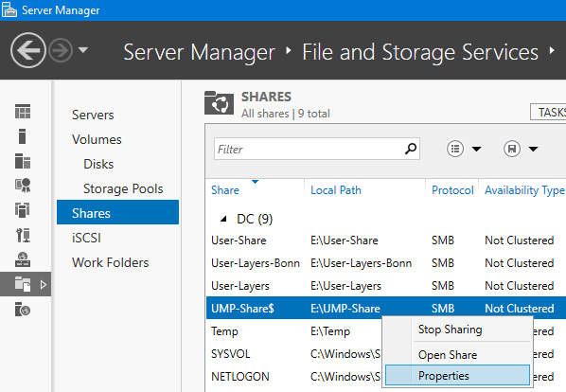Click the filter search magnifier icon
The width and height of the screenshot is (566, 392).
coord(411,149)
